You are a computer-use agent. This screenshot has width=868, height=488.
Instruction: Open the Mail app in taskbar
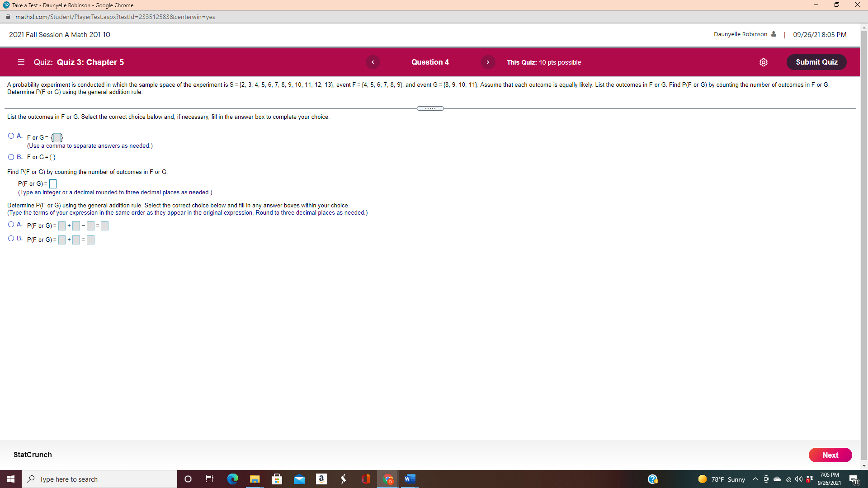[x=299, y=479]
